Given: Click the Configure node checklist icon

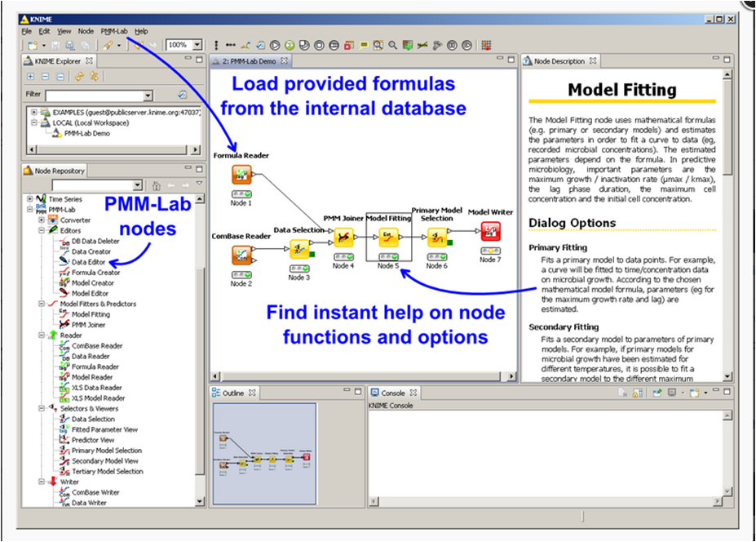Looking at the screenshot, I should click(260, 46).
